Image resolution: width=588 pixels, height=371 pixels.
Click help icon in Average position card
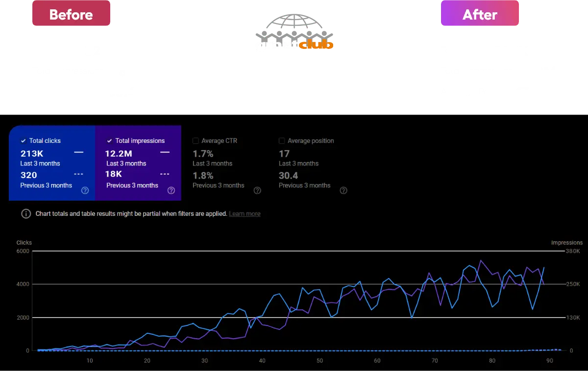coord(343,190)
